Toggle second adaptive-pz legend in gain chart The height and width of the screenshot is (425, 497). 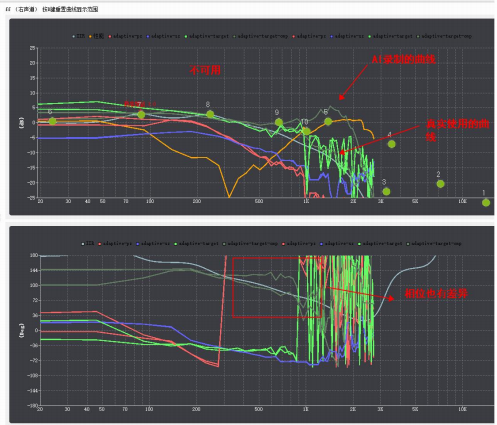pyautogui.click(x=309, y=36)
